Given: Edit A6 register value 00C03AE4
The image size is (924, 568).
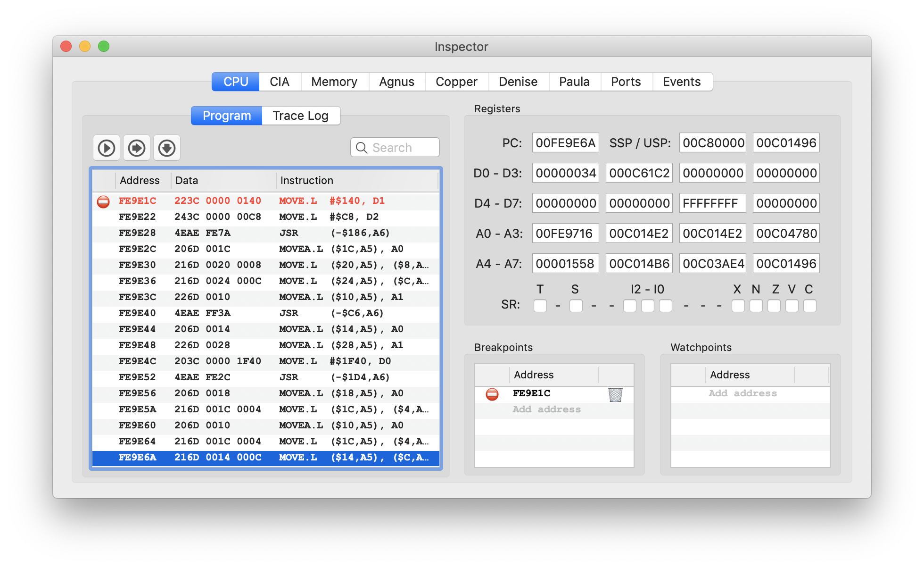Looking at the screenshot, I should pyautogui.click(x=713, y=264).
